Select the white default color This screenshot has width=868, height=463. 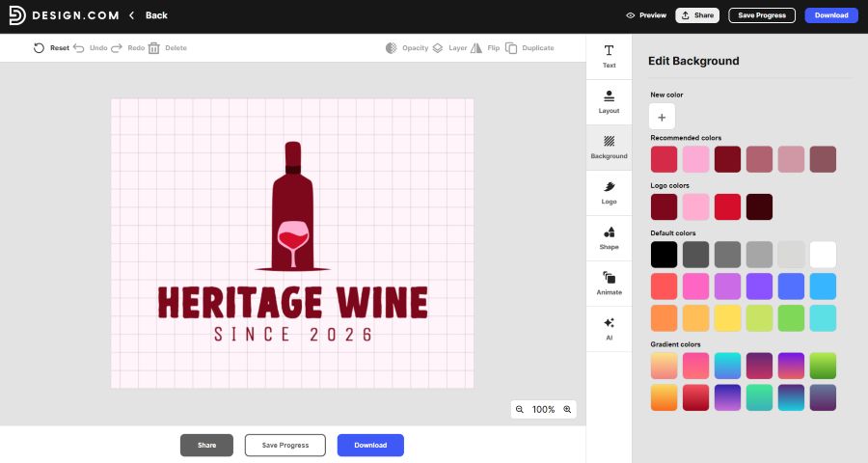[824, 255]
